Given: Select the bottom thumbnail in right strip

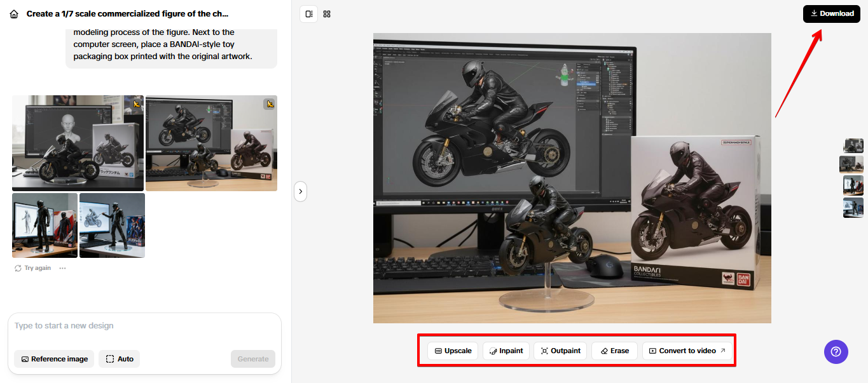Looking at the screenshot, I should coord(853,208).
